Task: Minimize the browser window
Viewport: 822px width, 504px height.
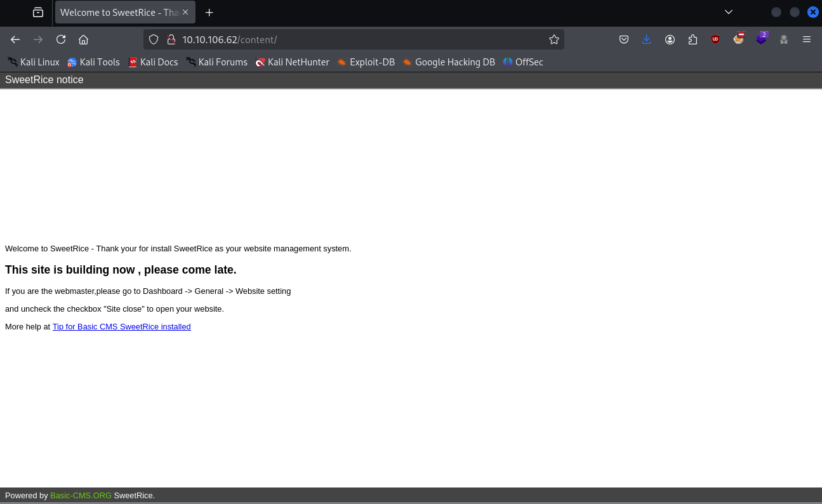Action: tap(776, 12)
